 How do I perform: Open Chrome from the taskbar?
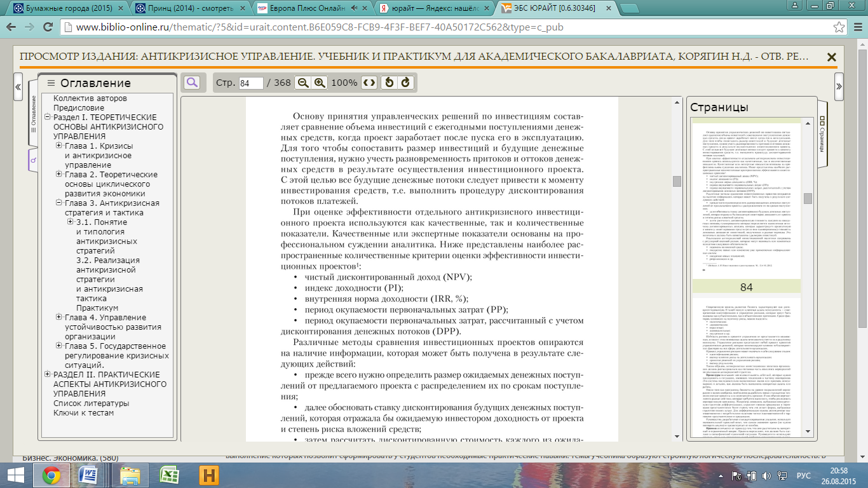[51, 475]
